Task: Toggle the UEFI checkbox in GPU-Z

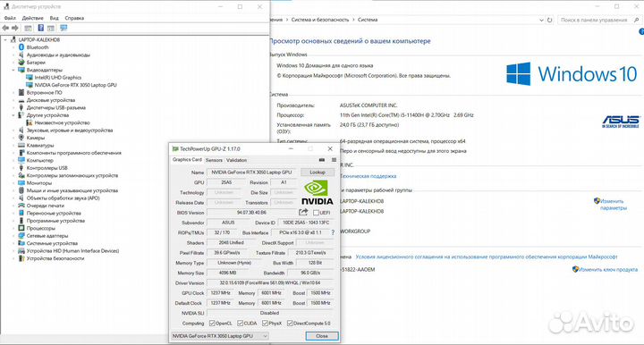Action: 316,213
